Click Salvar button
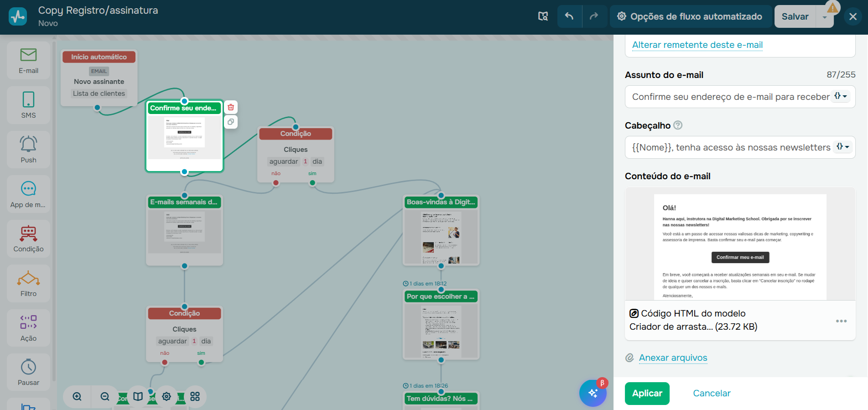Screen dimensions: 868x410 (x=795, y=16)
